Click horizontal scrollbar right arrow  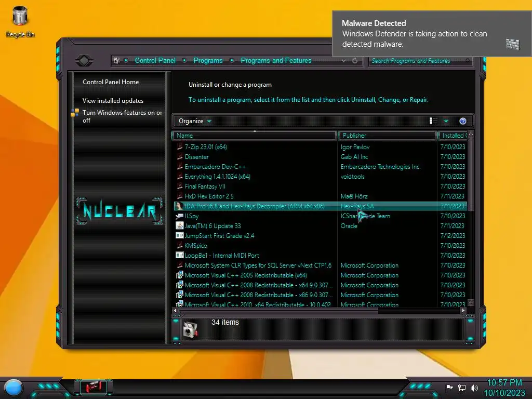463,310
